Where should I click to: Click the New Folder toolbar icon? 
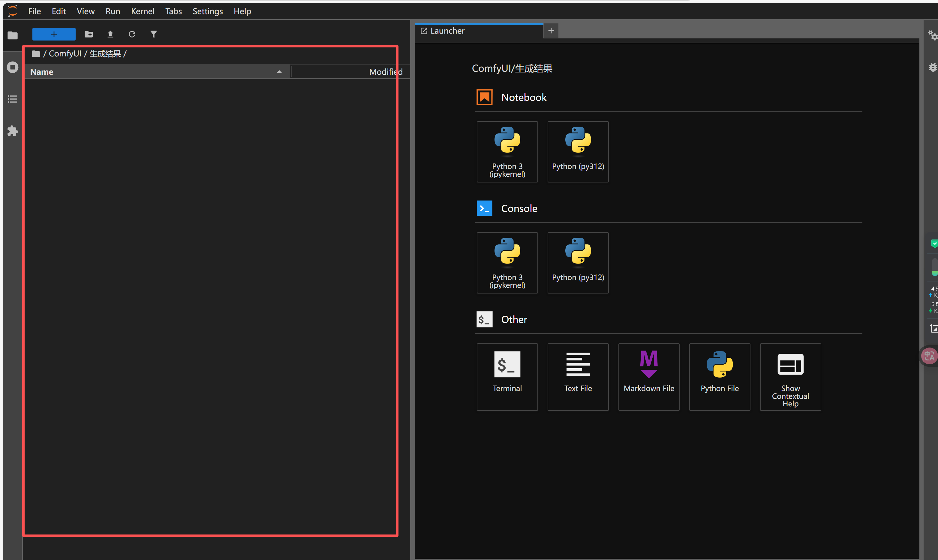click(x=89, y=34)
